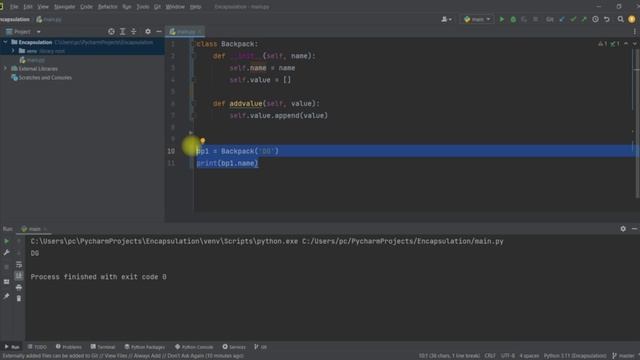640x360 pixels.
Task: Click the warnings count inspection indicator
Action: [603, 44]
